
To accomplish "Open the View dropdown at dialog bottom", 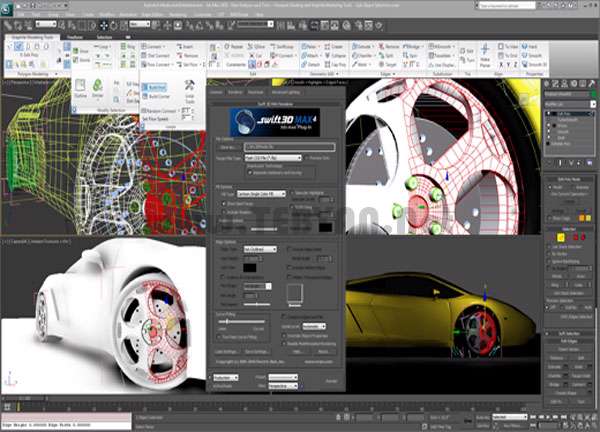I will 283,386.
